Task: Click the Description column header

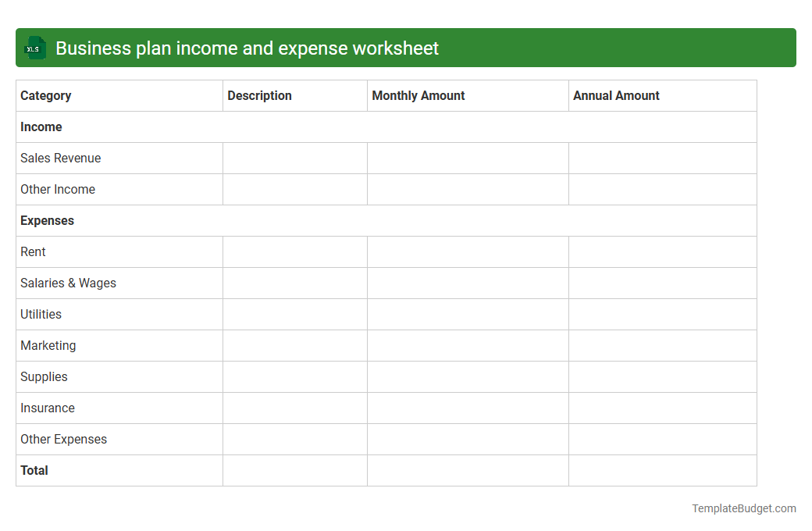Action: pyautogui.click(x=259, y=95)
